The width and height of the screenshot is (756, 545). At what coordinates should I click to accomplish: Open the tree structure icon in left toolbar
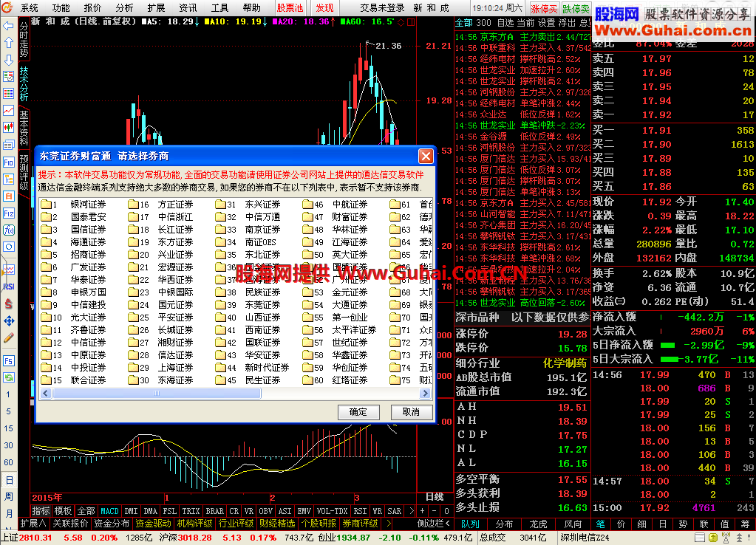tap(9, 179)
